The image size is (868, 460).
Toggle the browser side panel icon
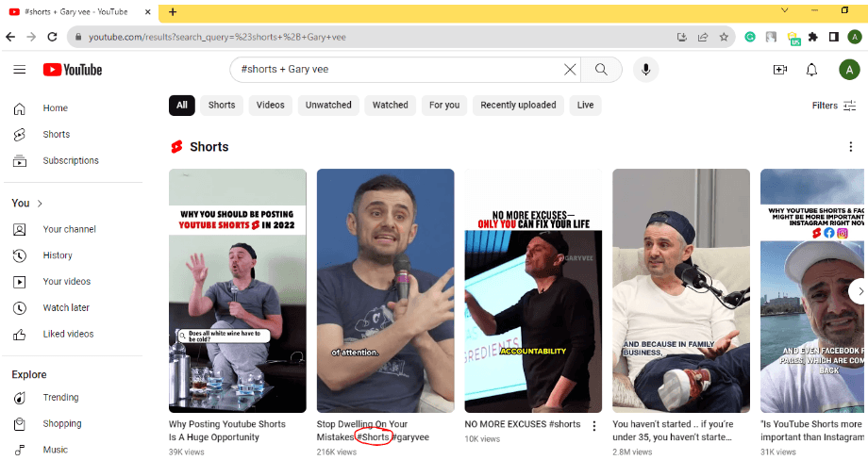coord(834,37)
